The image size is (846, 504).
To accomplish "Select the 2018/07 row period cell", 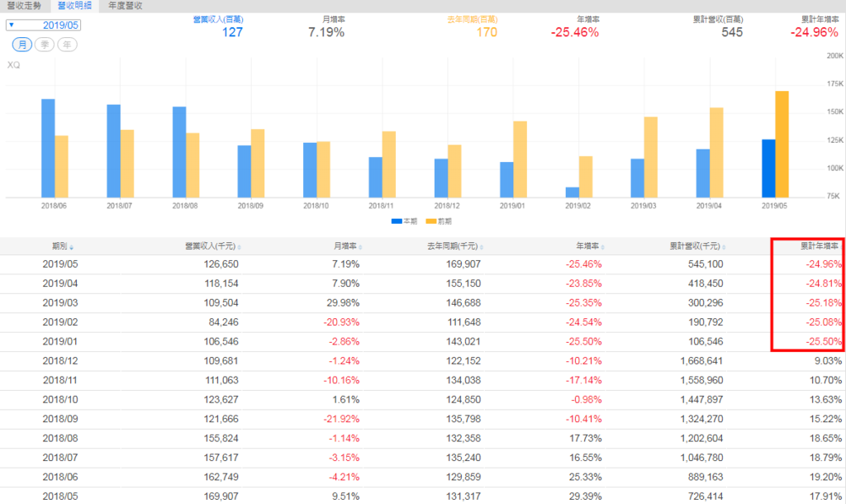I will tap(59, 458).
